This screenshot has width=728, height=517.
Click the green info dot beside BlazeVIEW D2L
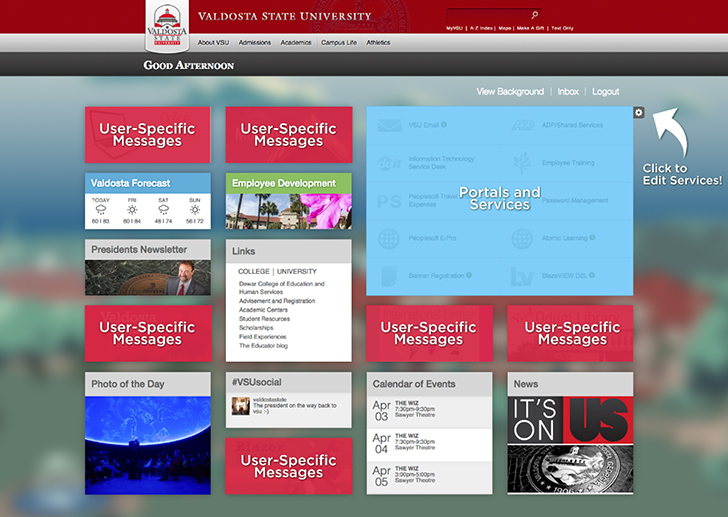tap(592, 275)
